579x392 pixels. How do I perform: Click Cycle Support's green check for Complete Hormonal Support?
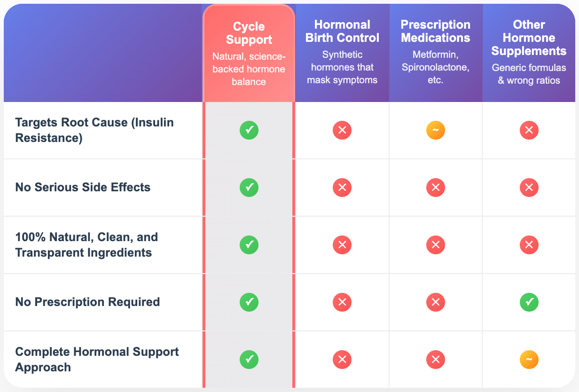tap(249, 360)
